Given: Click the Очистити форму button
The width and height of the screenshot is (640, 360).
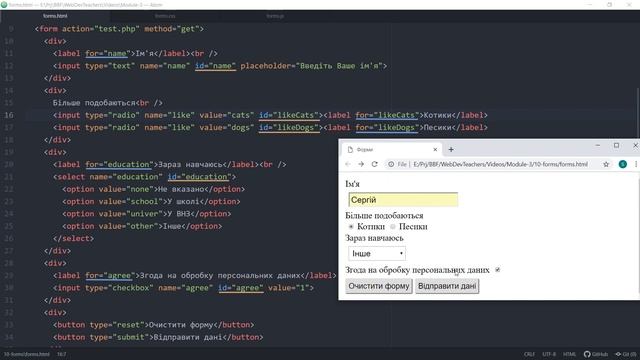Looking at the screenshot, I should pyautogui.click(x=379, y=286).
